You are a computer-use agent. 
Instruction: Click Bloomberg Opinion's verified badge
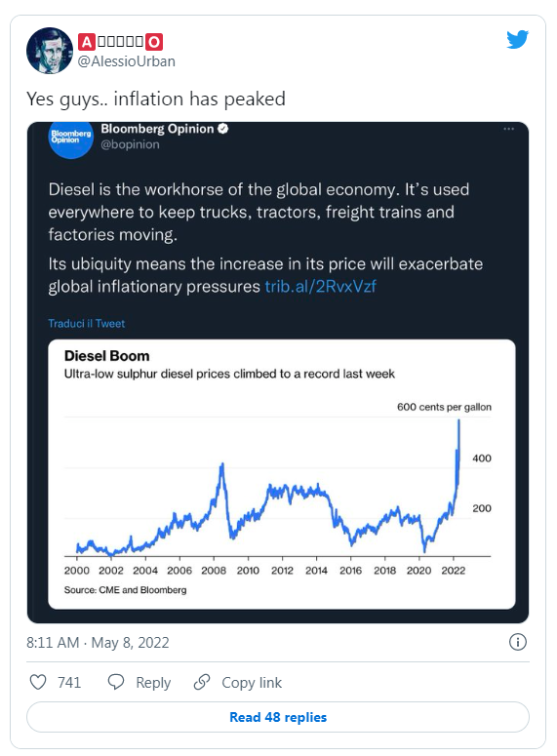coord(222,129)
